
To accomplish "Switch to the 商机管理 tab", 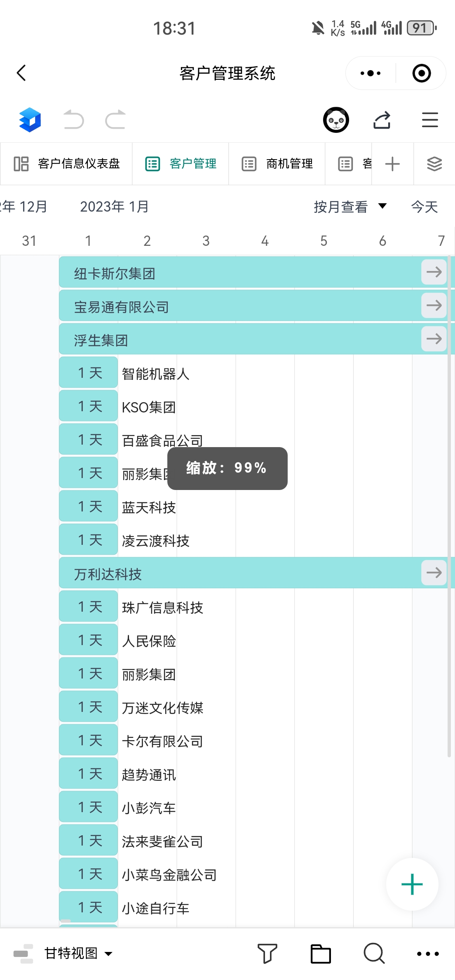I will click(277, 164).
